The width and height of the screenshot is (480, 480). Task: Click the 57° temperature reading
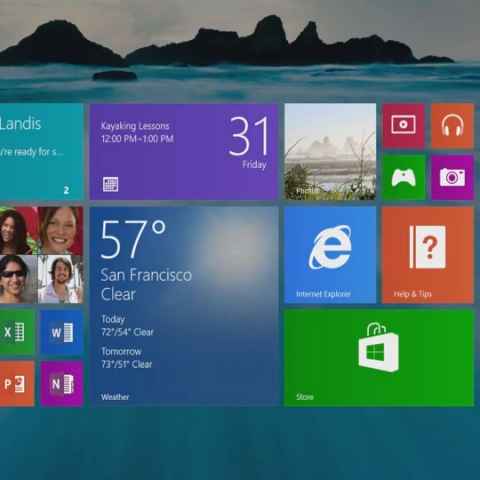[133, 239]
